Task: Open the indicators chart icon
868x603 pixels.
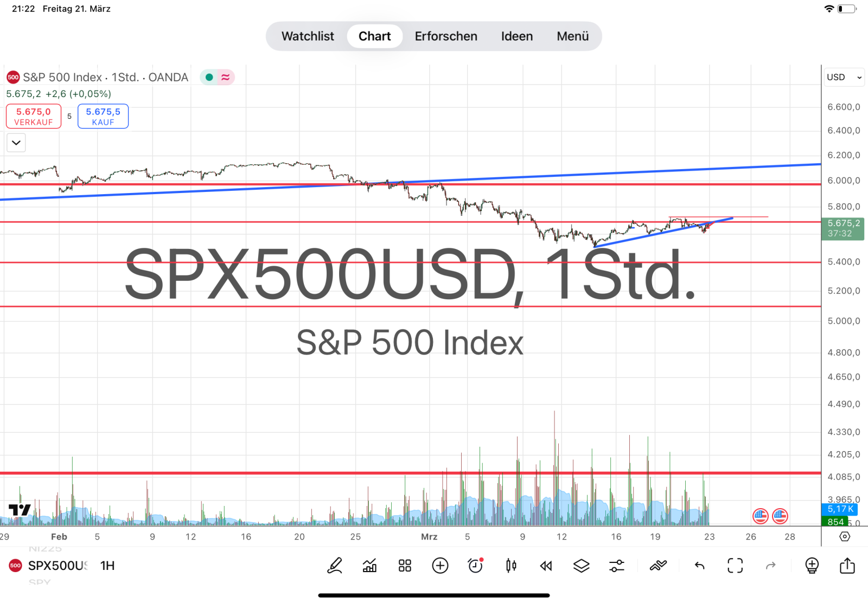Action: pos(369,566)
